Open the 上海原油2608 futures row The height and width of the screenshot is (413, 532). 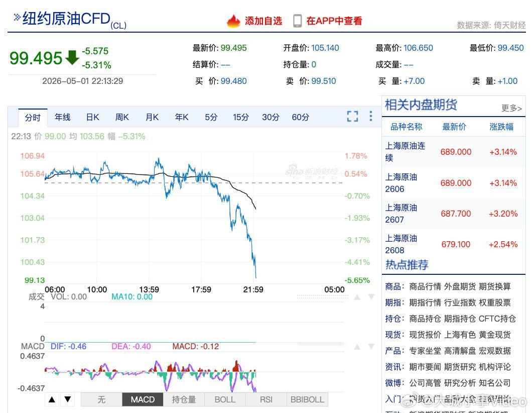pos(453,244)
